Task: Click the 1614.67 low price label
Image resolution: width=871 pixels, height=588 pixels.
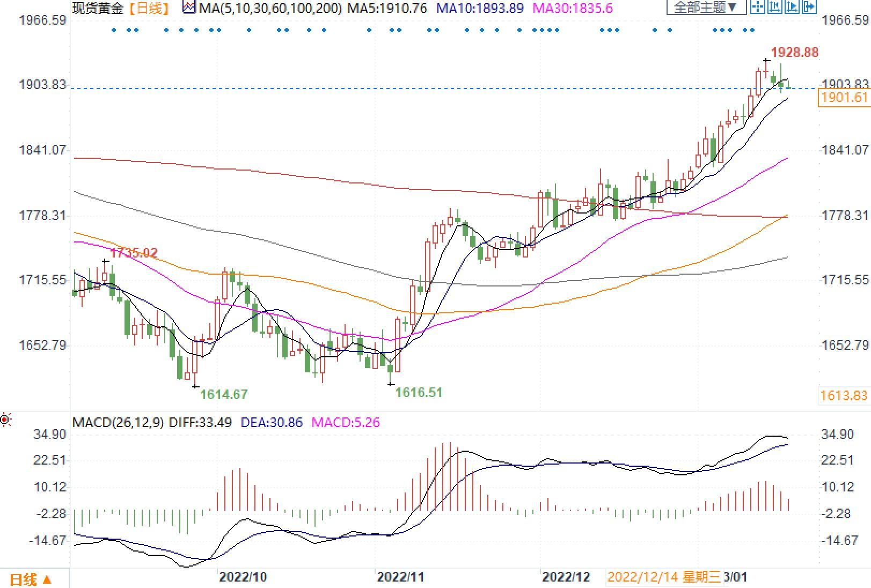Action: (x=223, y=395)
